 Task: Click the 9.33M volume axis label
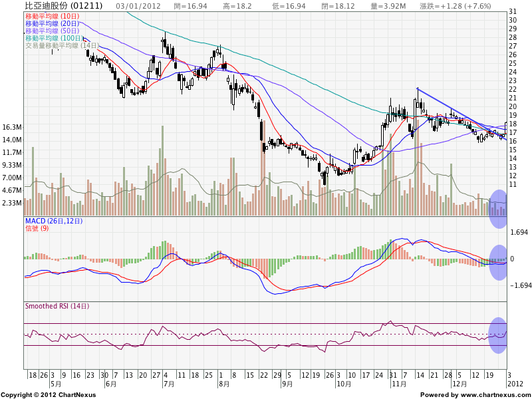click(x=12, y=165)
